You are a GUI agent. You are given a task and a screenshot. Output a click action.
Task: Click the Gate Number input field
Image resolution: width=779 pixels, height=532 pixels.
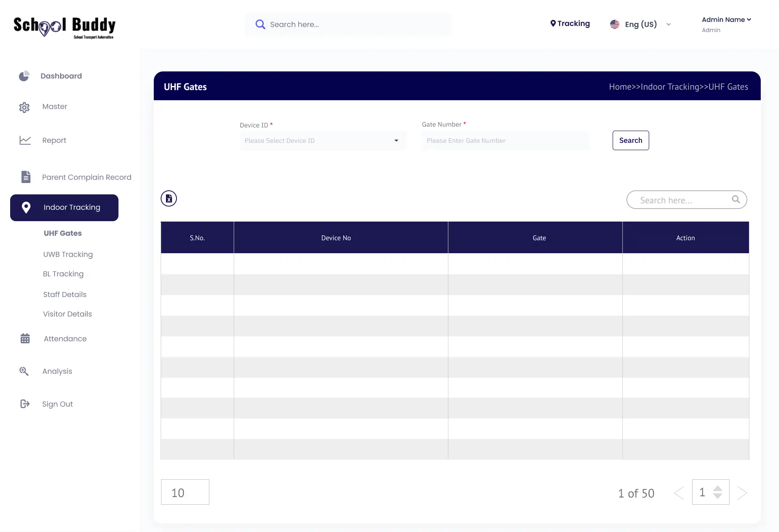[505, 141]
